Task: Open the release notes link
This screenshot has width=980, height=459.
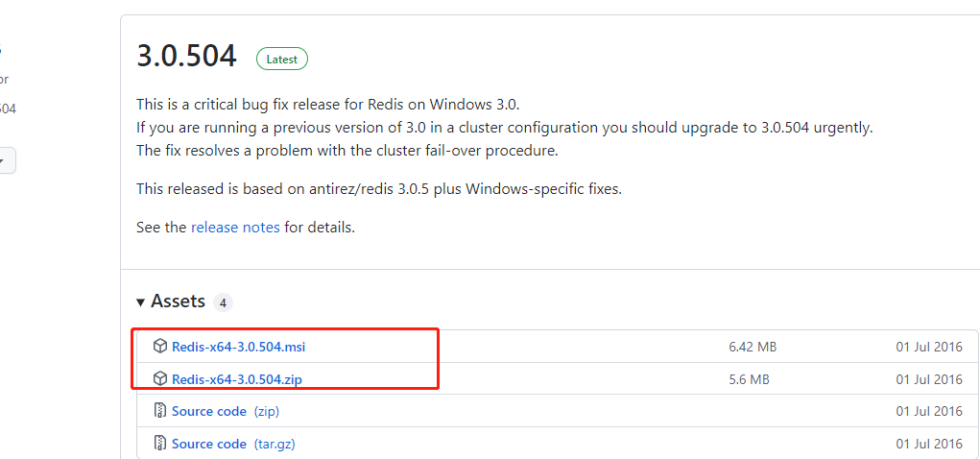Action: point(235,228)
